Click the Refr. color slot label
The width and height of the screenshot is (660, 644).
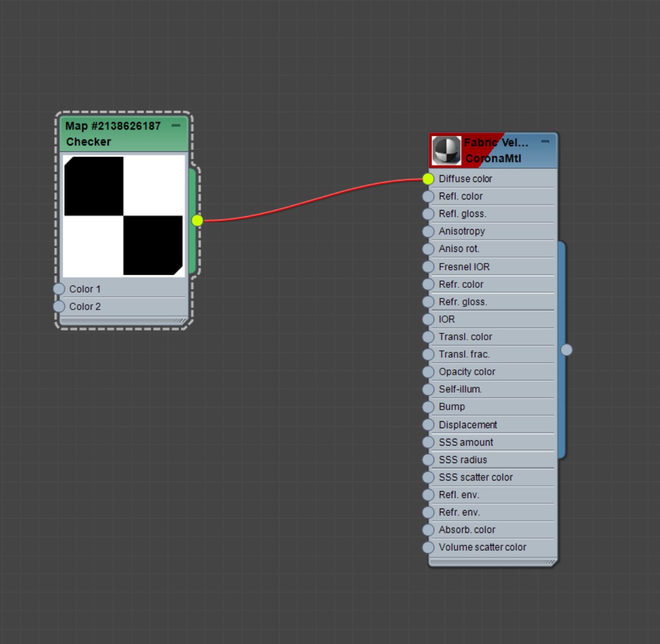[461, 284]
